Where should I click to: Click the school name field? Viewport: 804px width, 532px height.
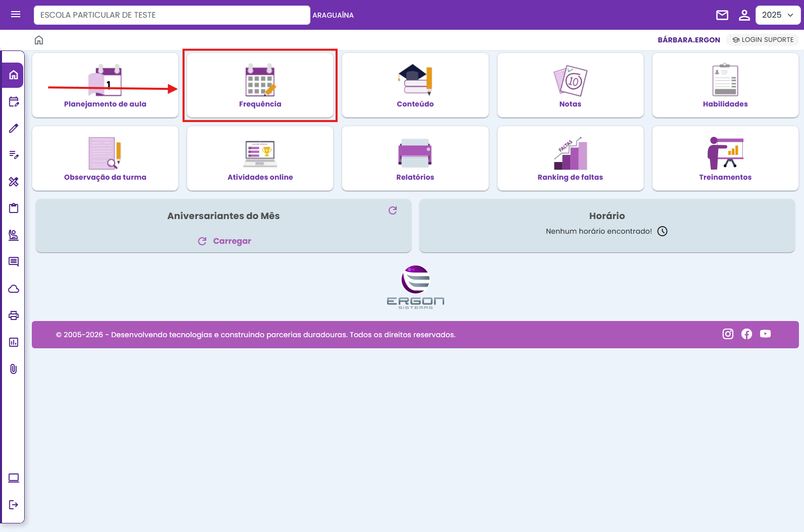point(172,15)
